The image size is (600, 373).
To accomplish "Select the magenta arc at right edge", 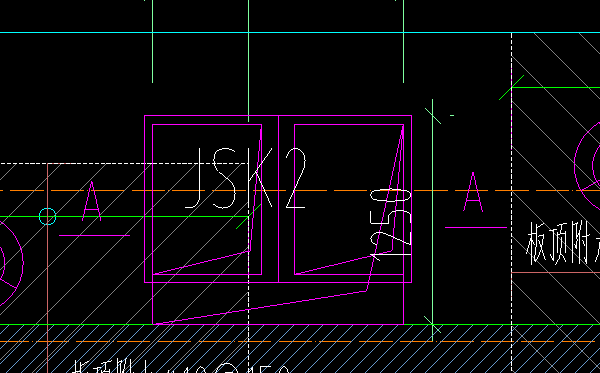I will [x=585, y=166].
